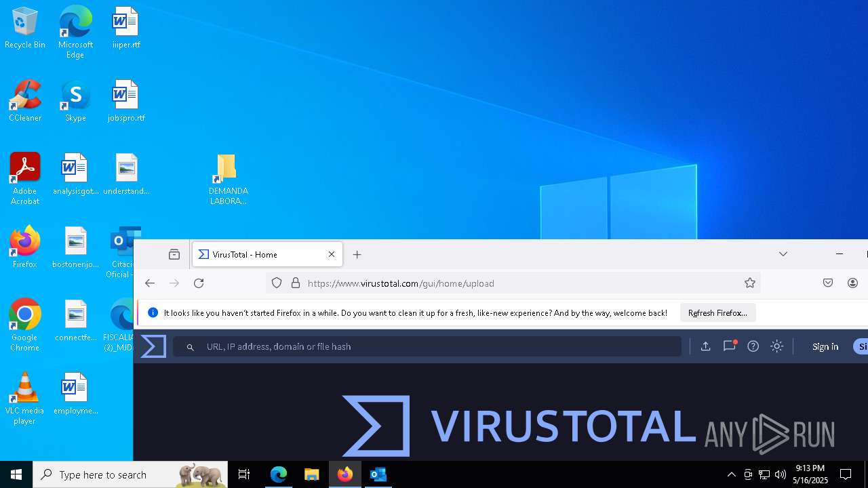868x488 pixels.
Task: Open File Explorer from the taskbar
Action: tap(311, 474)
